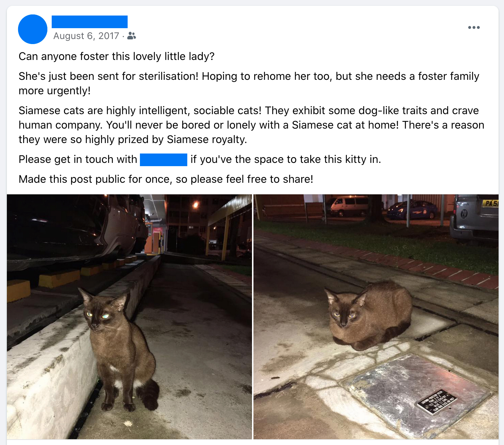Open the right photo of the loafing cat
The width and height of the screenshot is (504, 445).
click(376, 317)
